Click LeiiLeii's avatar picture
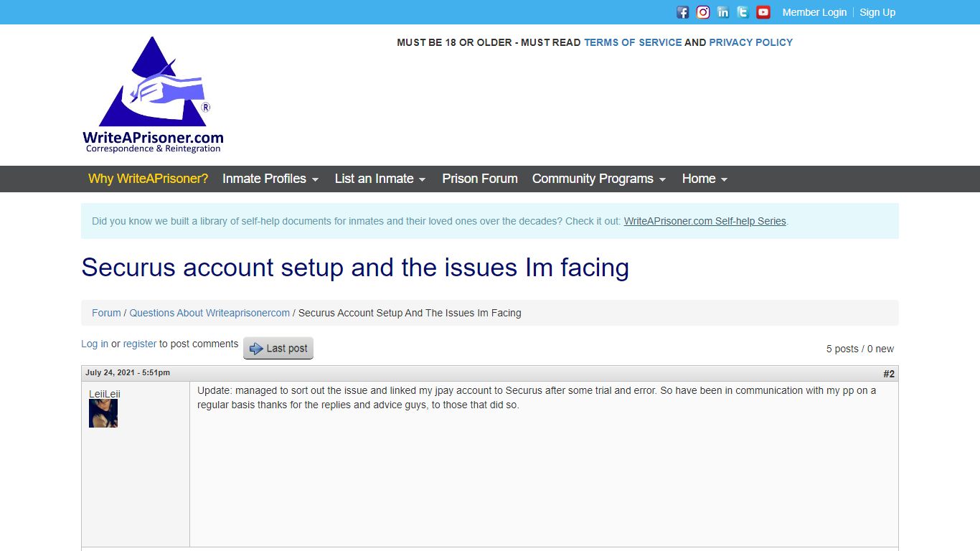 [103, 413]
